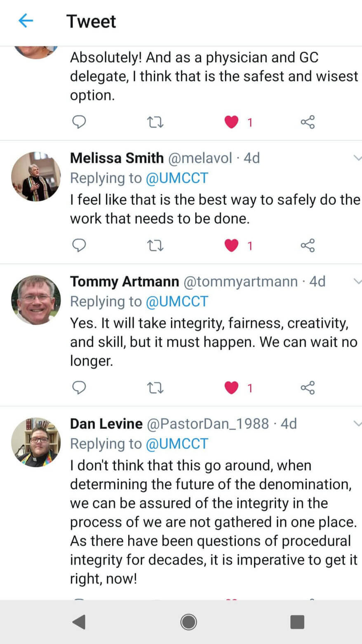Open the @UMCCT mention in Dan Levine's reply
Viewport: 362px width, 644px height.
pyautogui.click(x=177, y=444)
